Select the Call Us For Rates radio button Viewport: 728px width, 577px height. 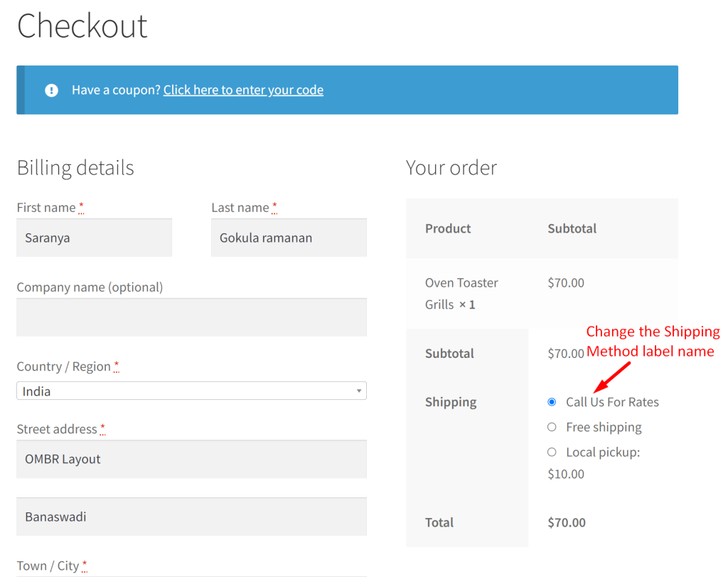point(552,402)
